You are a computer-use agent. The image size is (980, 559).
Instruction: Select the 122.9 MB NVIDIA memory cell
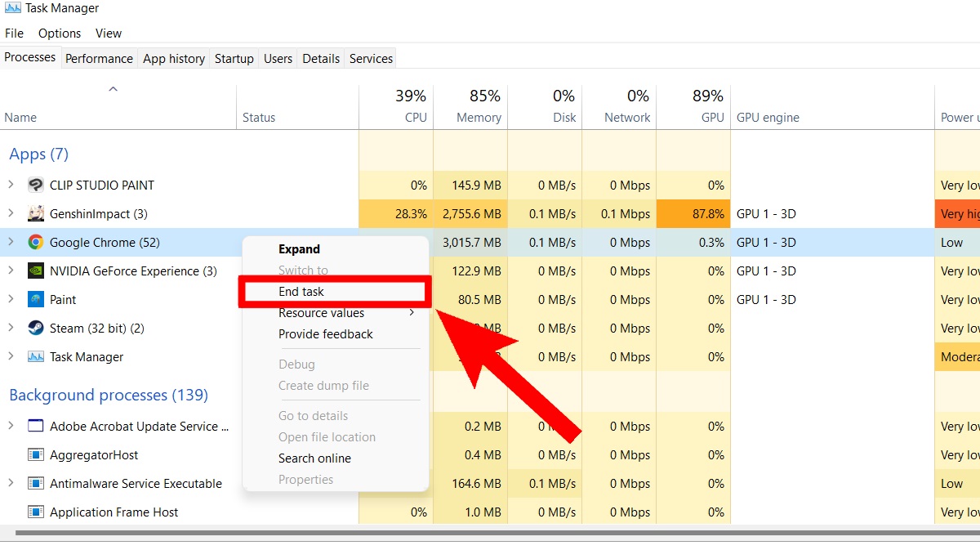(x=470, y=271)
